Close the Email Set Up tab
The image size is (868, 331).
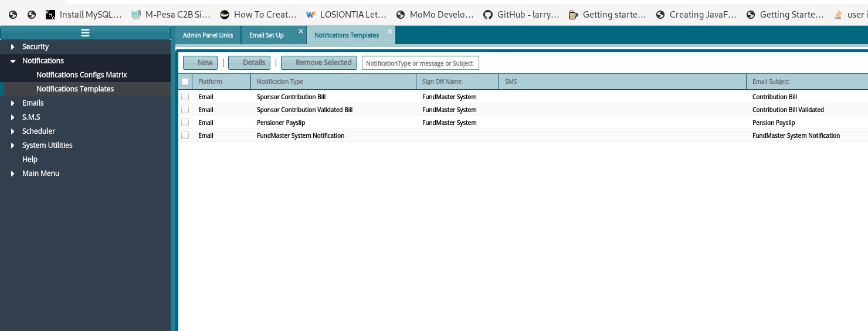point(301,31)
